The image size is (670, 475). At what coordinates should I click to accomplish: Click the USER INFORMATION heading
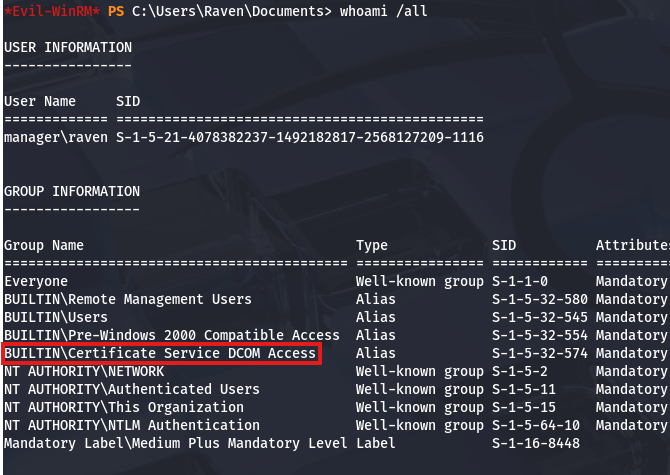pyautogui.click(x=67, y=47)
